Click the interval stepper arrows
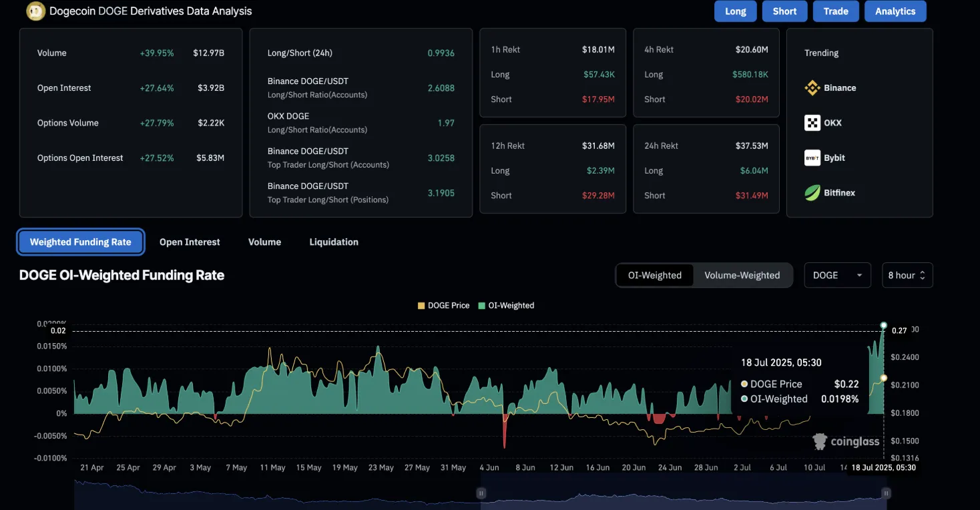980x510 pixels. pyautogui.click(x=923, y=274)
